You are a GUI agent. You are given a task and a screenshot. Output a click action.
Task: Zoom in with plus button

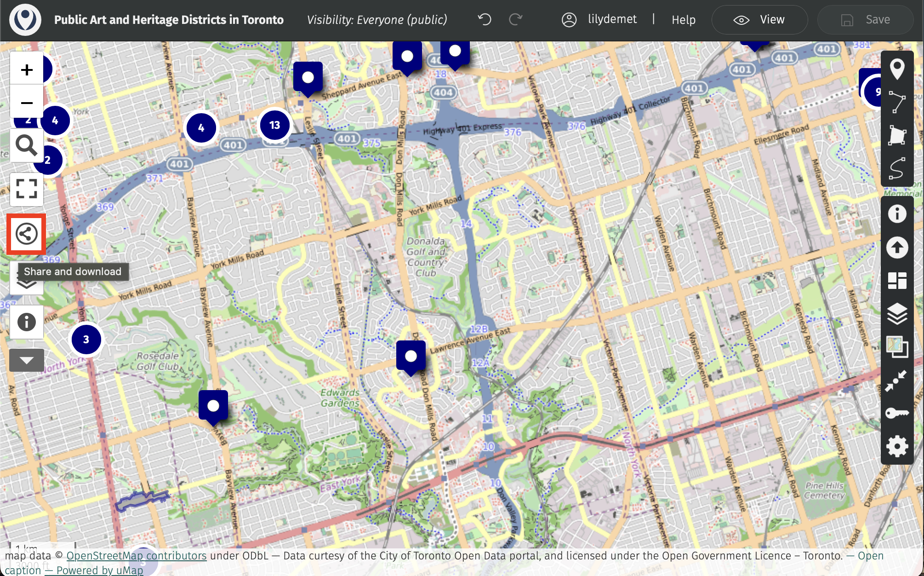[27, 69]
